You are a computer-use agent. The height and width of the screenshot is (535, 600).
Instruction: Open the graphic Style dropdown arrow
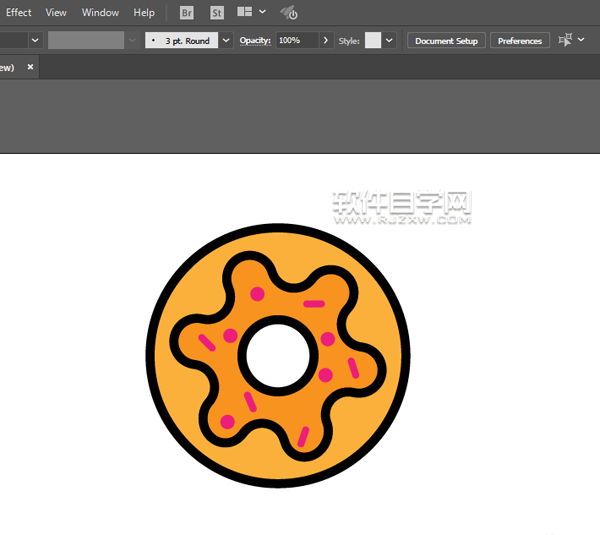pyautogui.click(x=389, y=41)
